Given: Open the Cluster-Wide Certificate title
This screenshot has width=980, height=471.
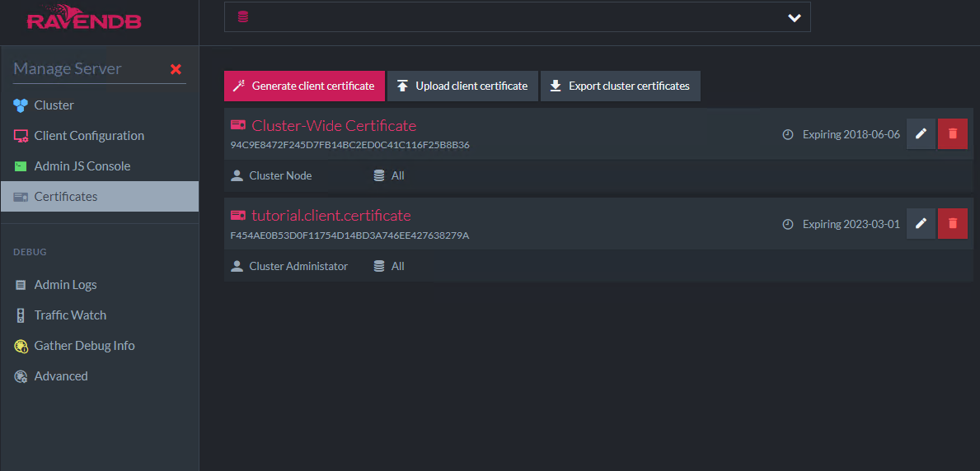Looking at the screenshot, I should pos(334,125).
